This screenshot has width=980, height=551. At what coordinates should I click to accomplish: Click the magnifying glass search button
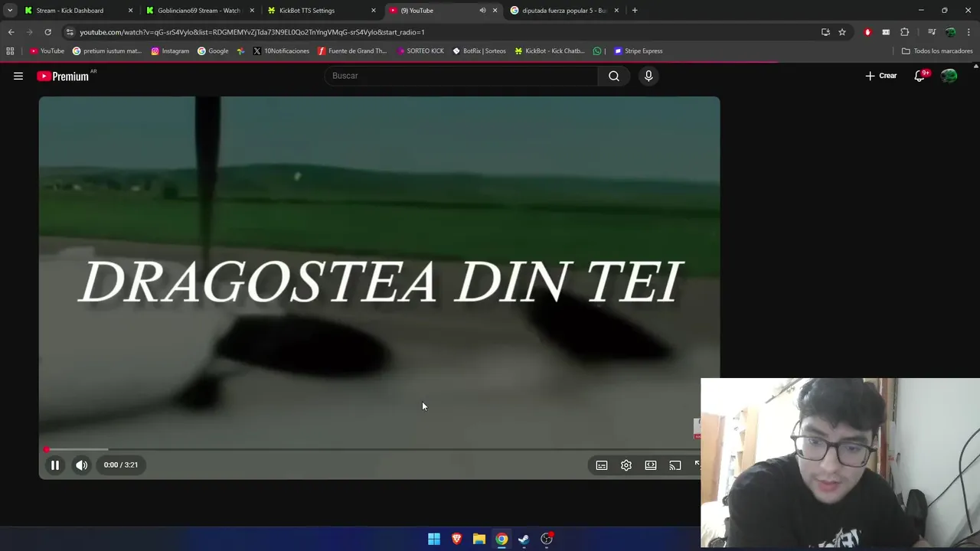pos(614,76)
